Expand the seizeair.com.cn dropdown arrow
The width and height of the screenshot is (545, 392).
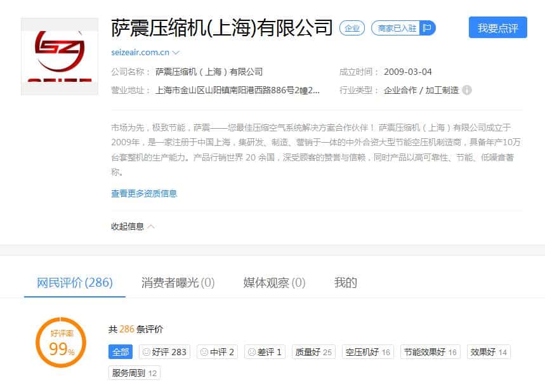(176, 53)
